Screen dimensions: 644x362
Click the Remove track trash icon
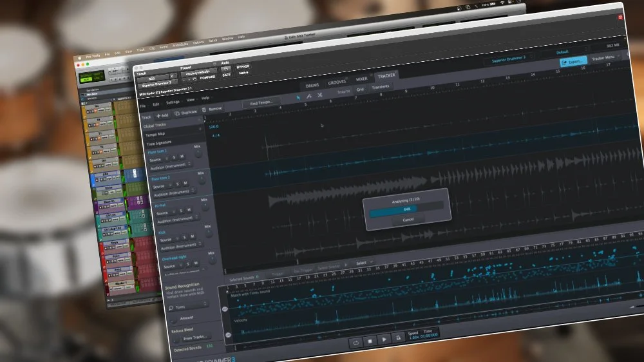click(204, 110)
